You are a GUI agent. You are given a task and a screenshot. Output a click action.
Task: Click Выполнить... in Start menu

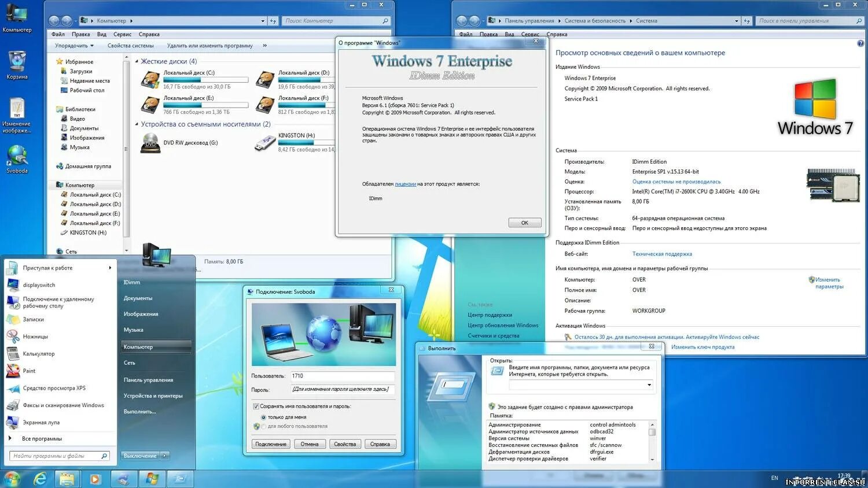139,412
